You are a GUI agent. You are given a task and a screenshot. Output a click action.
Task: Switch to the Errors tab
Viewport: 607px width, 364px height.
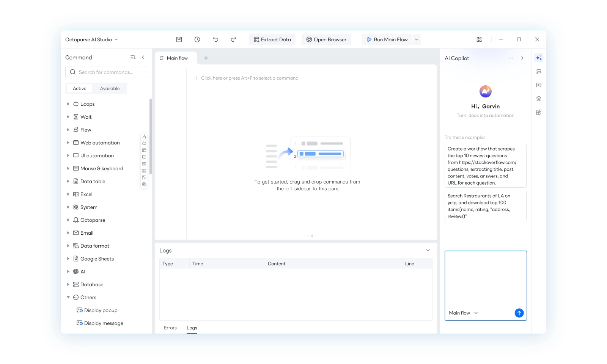tap(170, 328)
